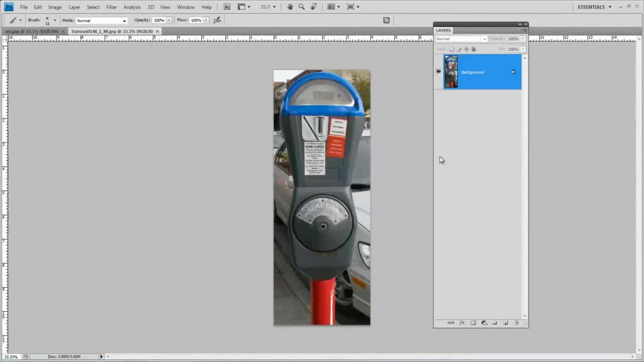Click the layer Fill value field
This screenshot has width=644, height=362.
coord(513,49)
